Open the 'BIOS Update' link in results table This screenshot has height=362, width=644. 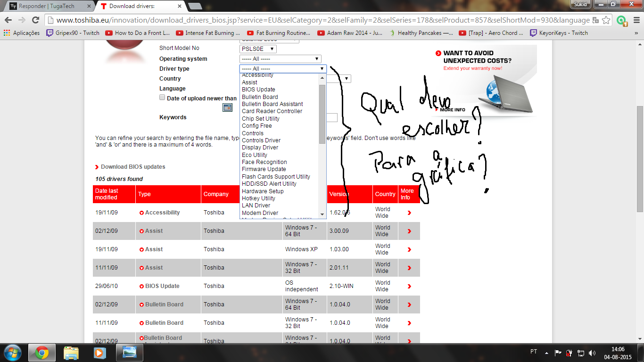162,286
